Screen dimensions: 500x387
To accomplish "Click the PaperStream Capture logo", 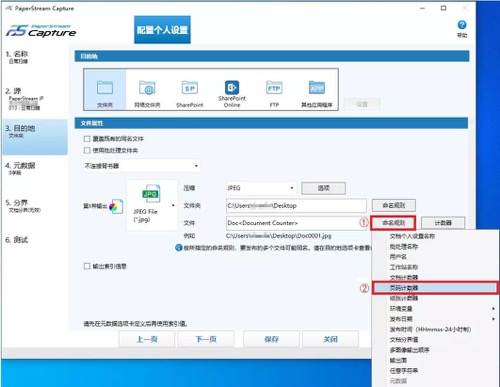I will (41, 31).
